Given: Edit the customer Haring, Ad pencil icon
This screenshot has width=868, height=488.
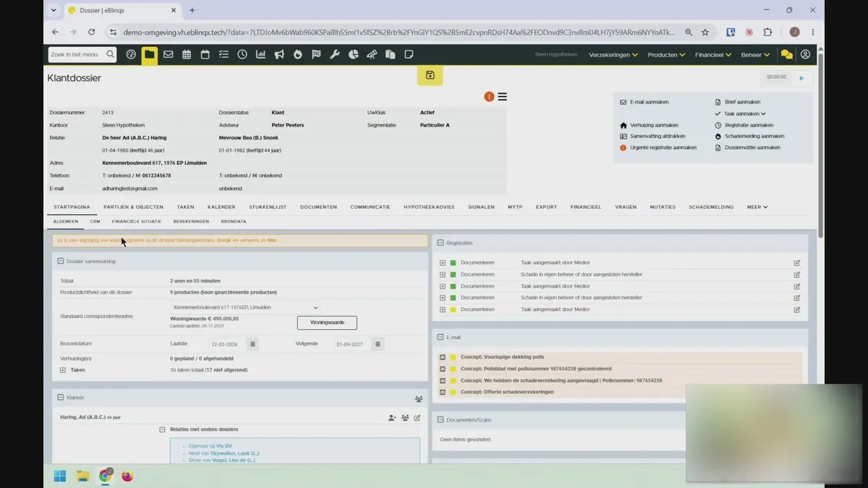Looking at the screenshot, I should (x=417, y=418).
